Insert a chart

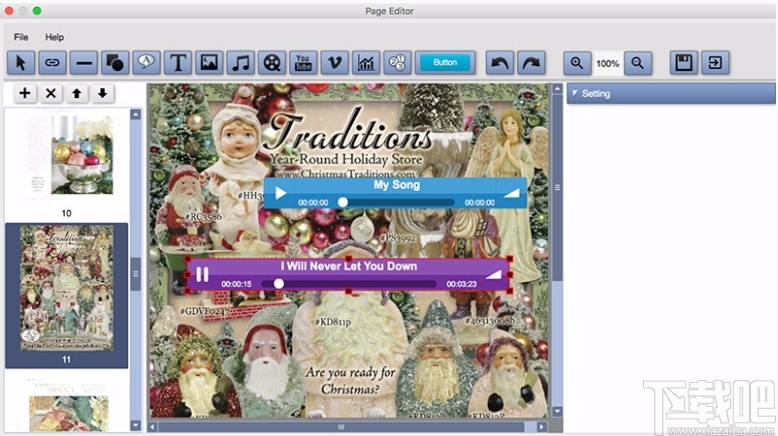(x=366, y=63)
